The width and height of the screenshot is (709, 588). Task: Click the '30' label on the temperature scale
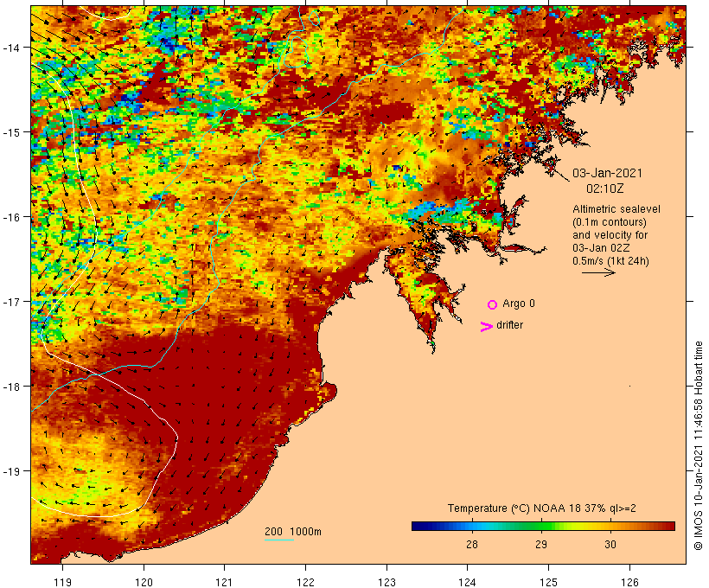tap(610, 544)
